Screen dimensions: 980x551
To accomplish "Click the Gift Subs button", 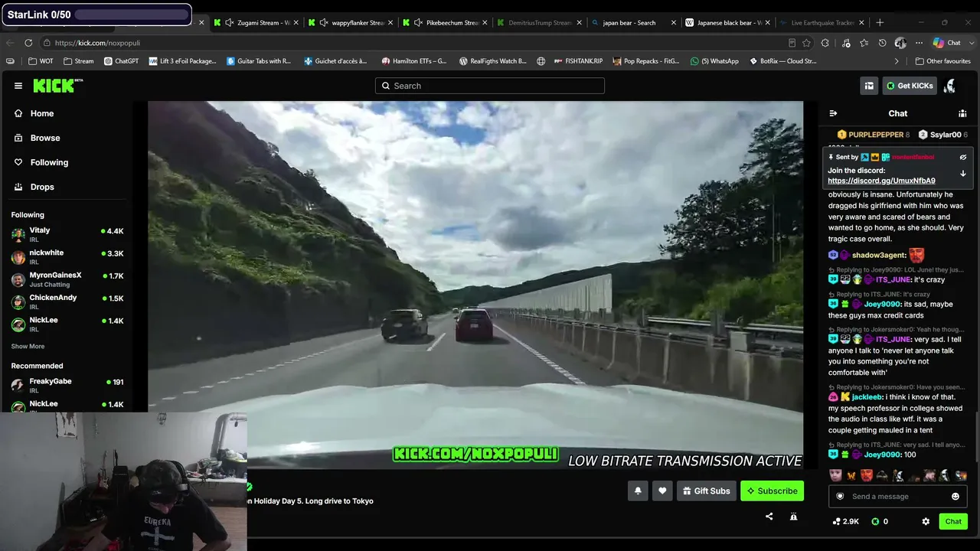I will [x=705, y=491].
